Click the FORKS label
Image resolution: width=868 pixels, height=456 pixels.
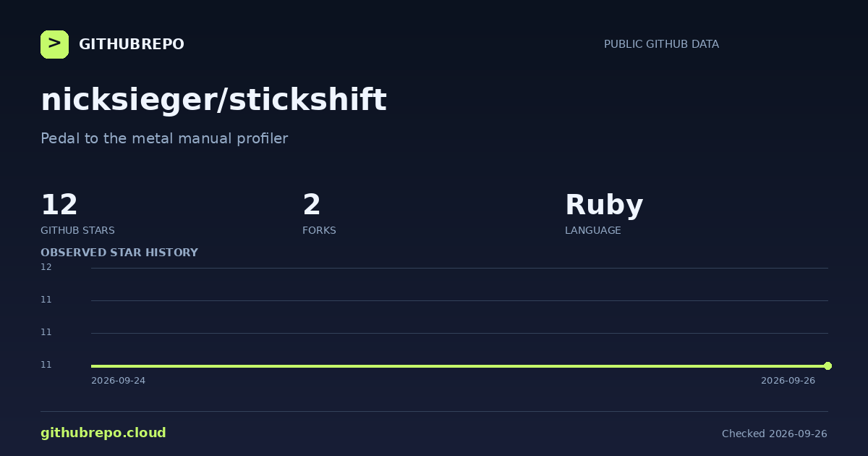319,230
